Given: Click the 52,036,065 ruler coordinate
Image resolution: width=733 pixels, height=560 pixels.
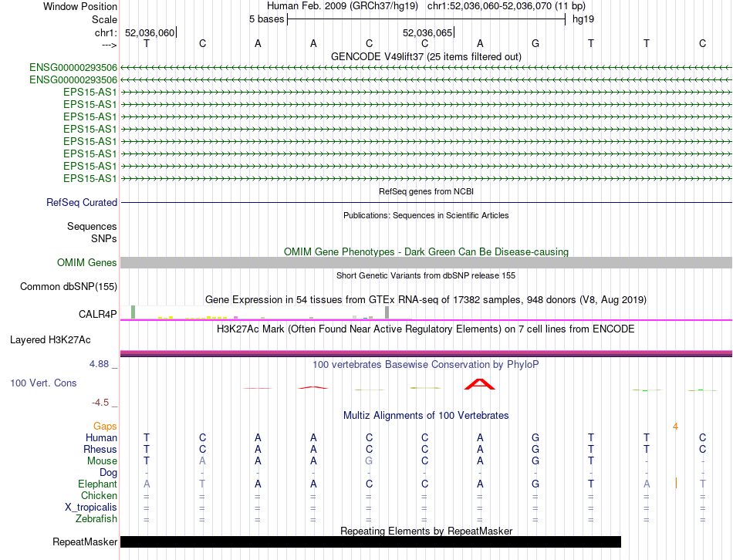Looking at the screenshot, I should point(427,32).
